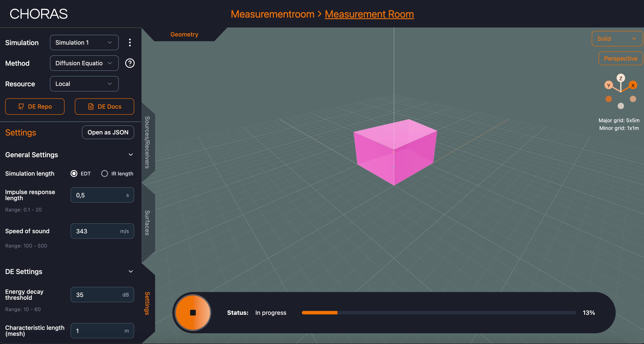
Task: Stop the running simulation with the orange button
Action: (193, 312)
